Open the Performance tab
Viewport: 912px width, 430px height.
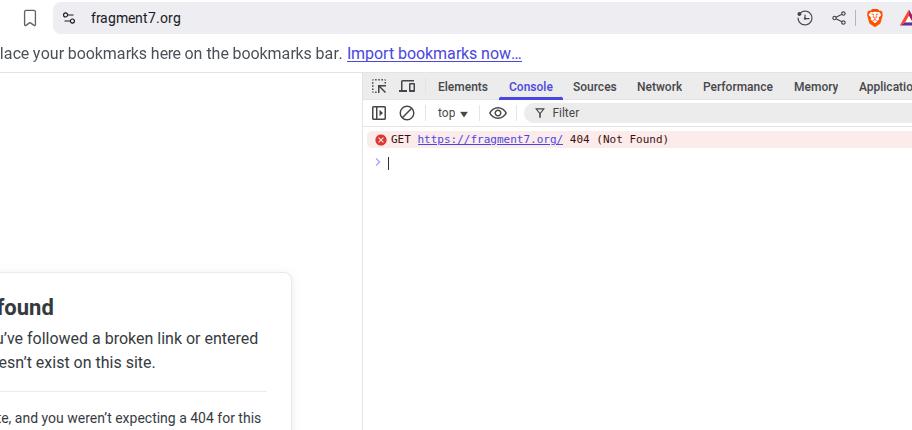(x=738, y=87)
